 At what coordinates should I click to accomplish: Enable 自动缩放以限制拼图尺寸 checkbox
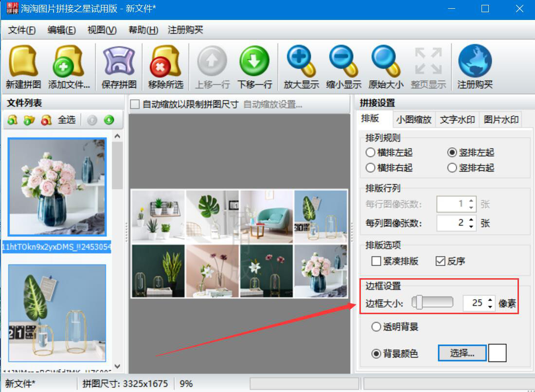coord(135,105)
